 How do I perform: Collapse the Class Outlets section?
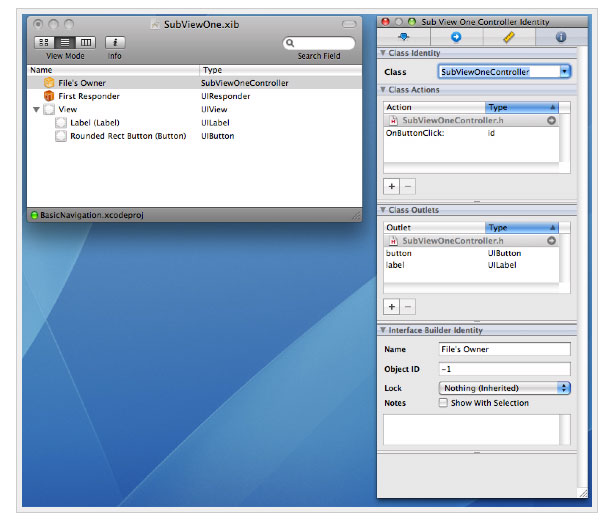[x=383, y=210]
